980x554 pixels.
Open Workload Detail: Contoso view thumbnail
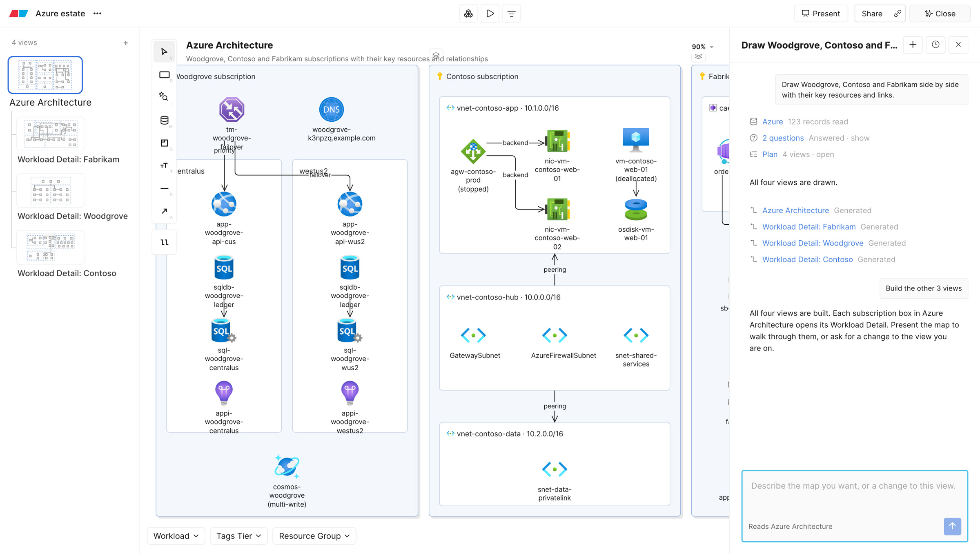pyautogui.click(x=51, y=247)
